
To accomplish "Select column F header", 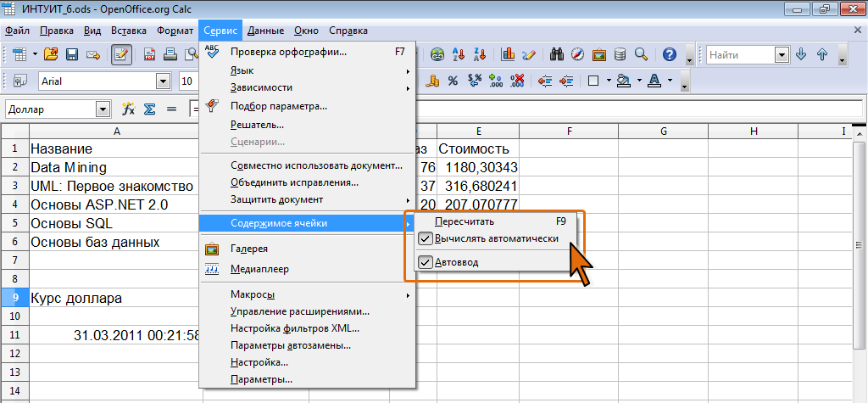I will (x=569, y=131).
